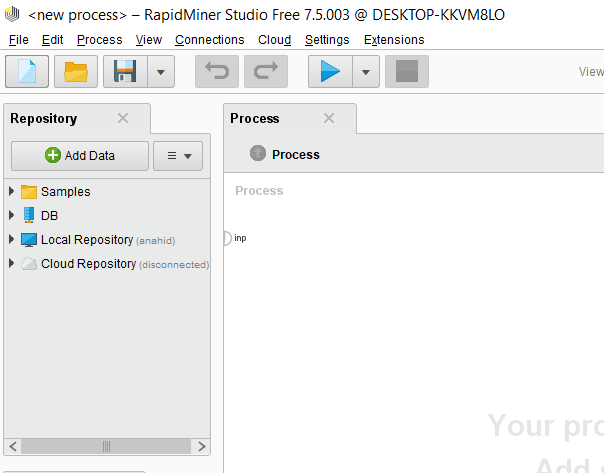The image size is (604, 473).
Task: Click the Add Data button
Action: pos(80,156)
